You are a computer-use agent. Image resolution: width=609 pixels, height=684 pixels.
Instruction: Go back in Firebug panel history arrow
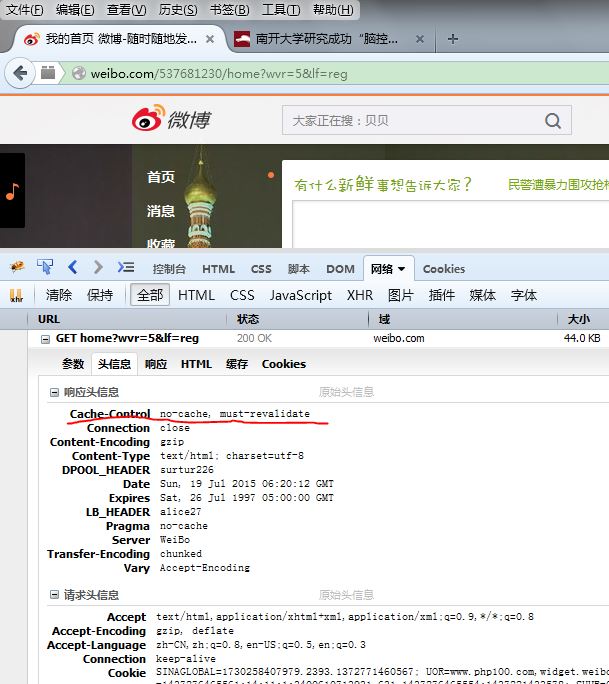click(x=73, y=267)
